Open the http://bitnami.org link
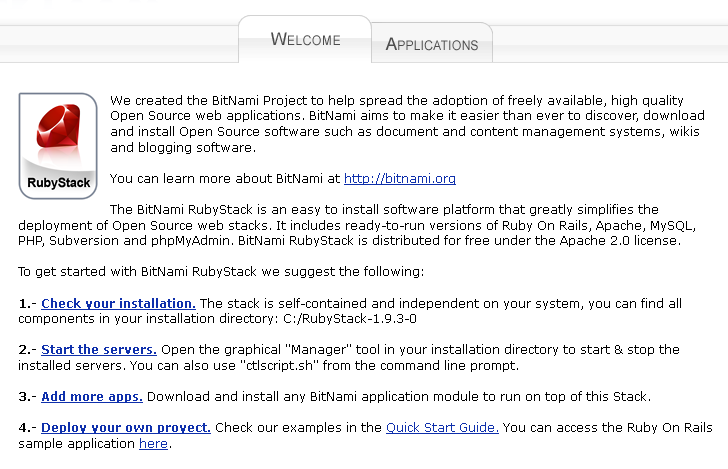This screenshot has height=469, width=728. tap(400, 179)
